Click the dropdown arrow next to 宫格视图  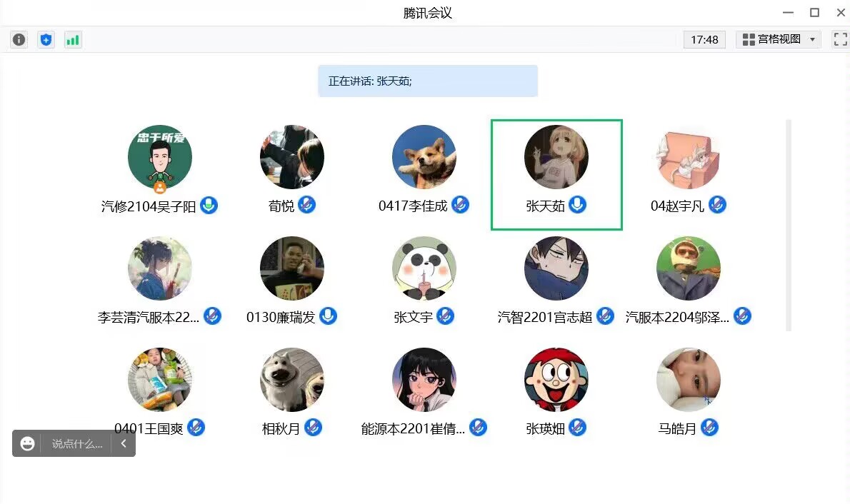(x=812, y=39)
